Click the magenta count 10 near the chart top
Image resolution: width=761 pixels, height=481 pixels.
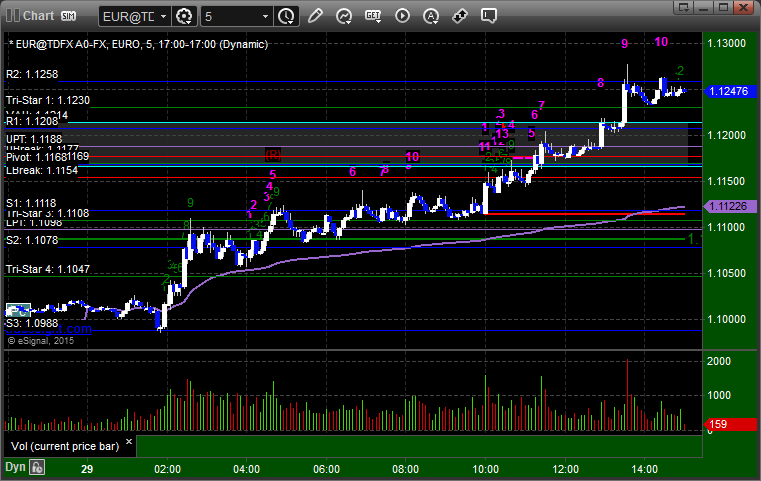[661, 42]
